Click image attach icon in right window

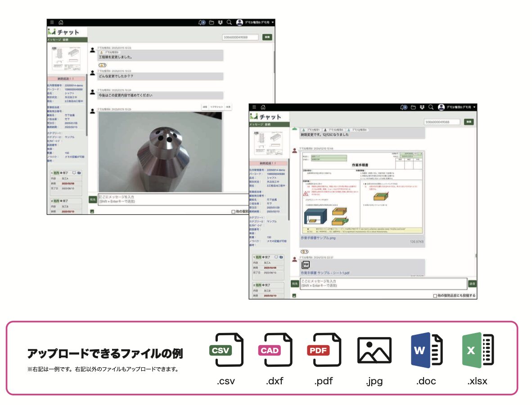pos(294,296)
